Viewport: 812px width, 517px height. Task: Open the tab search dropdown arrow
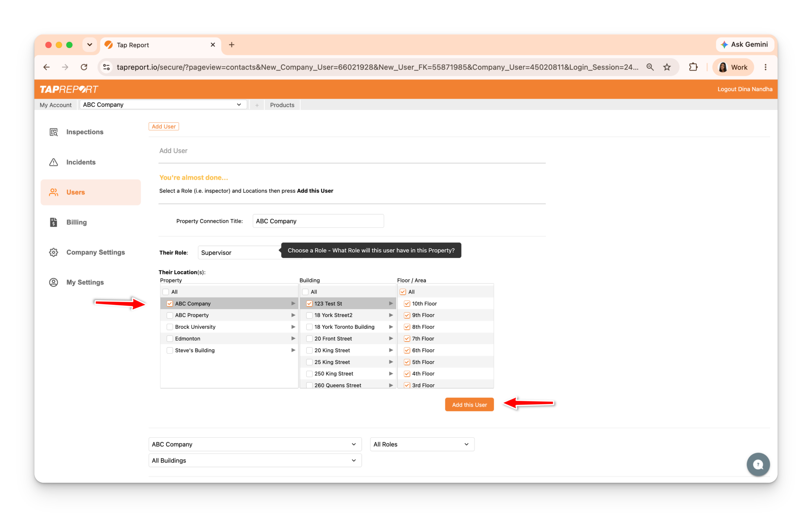pos(90,45)
